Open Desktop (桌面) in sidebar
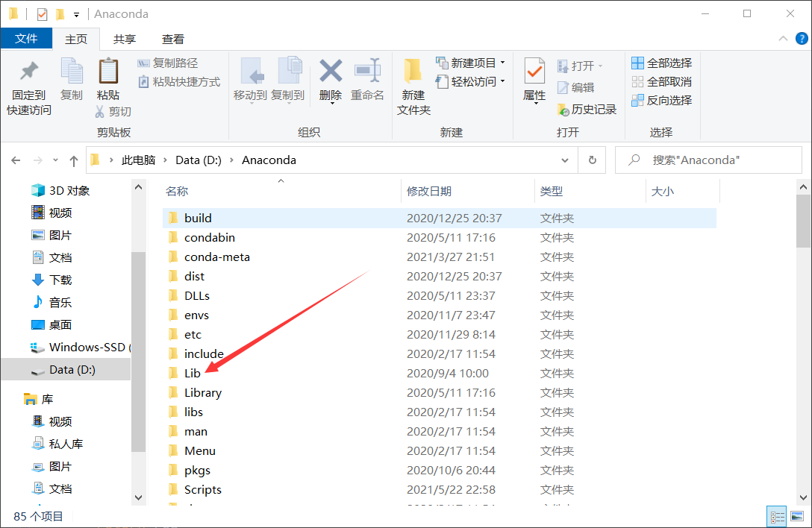This screenshot has width=812, height=528. click(51, 324)
